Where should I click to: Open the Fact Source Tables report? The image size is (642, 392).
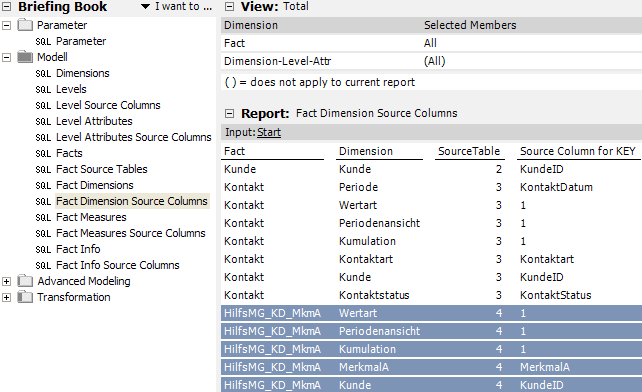click(102, 169)
